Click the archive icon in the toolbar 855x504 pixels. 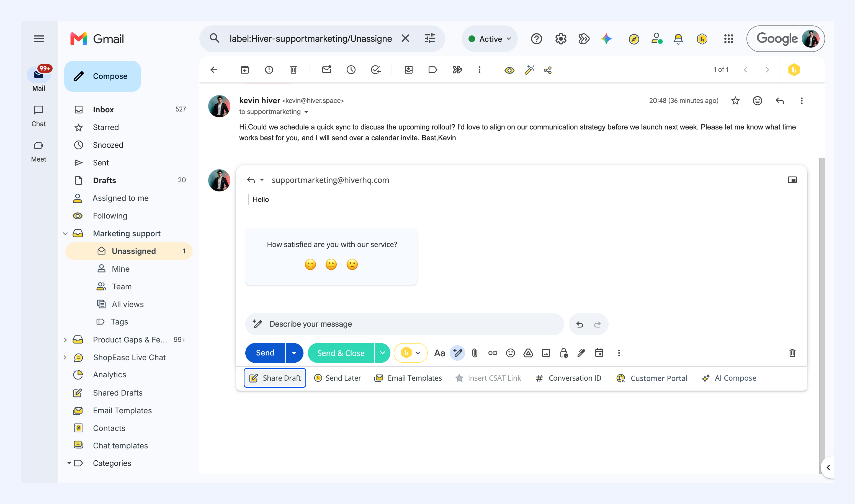(x=245, y=70)
